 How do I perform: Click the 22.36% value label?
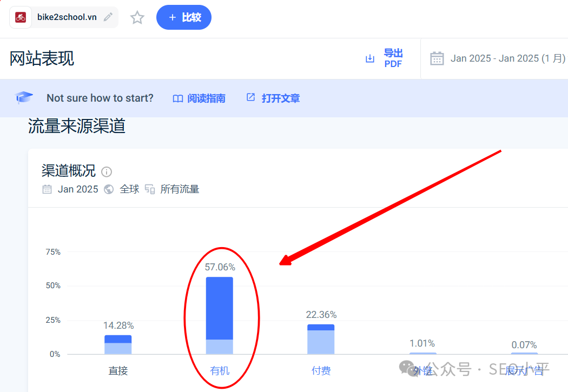point(321,315)
